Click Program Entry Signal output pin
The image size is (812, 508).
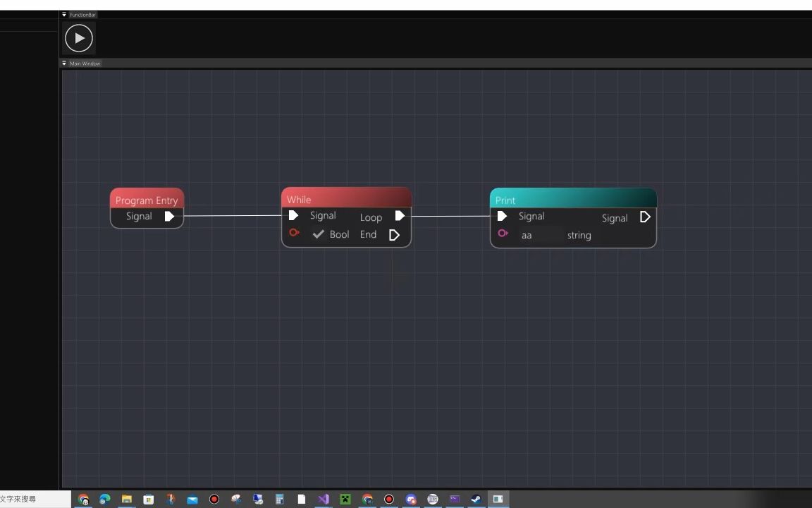(169, 216)
